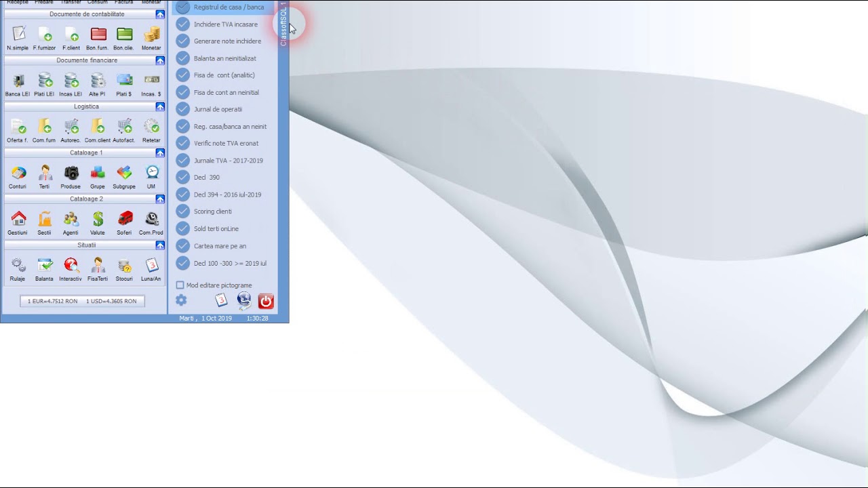Open the Rulaje gears icon
Viewport: 868px width, 488px height.
(18, 264)
